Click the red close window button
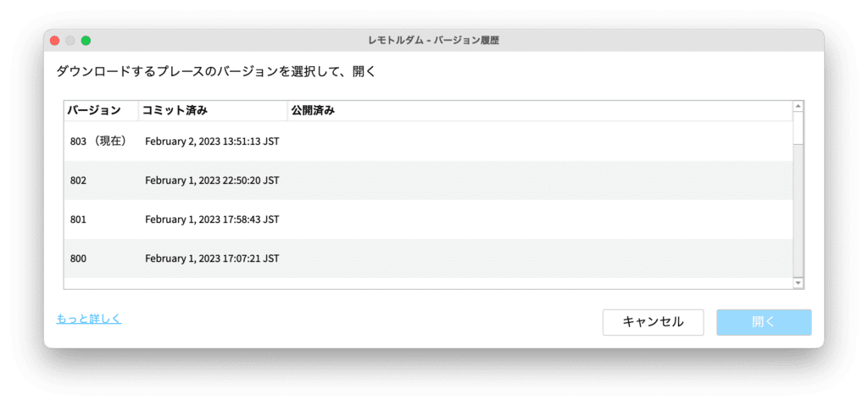The height and width of the screenshot is (406, 868). [54, 41]
